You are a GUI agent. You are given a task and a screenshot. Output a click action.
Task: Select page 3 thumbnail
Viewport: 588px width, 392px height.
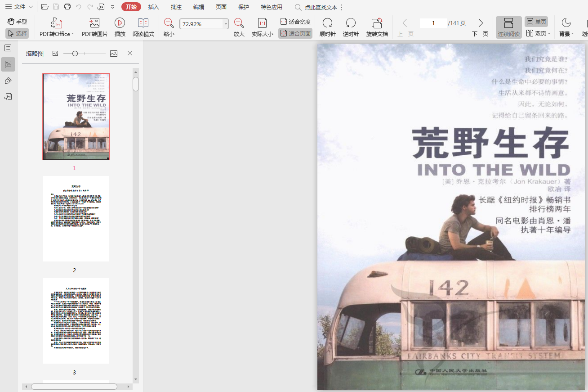point(76,321)
